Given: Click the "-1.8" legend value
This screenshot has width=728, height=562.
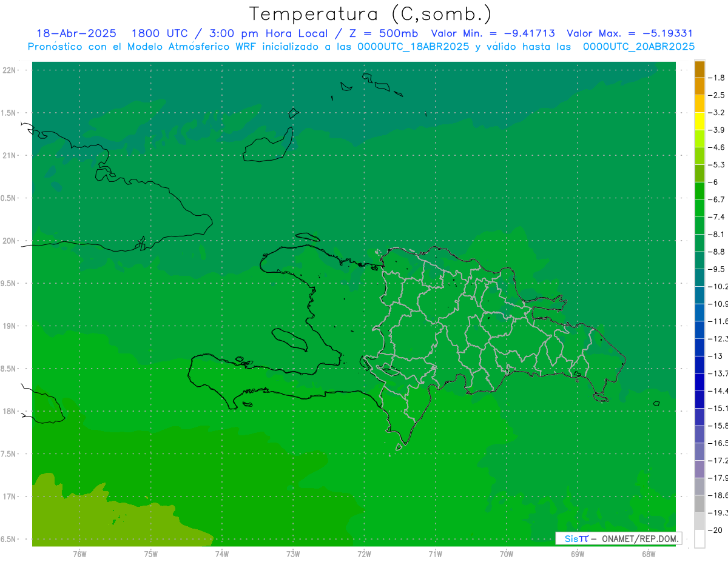Looking at the screenshot, I should (716, 78).
